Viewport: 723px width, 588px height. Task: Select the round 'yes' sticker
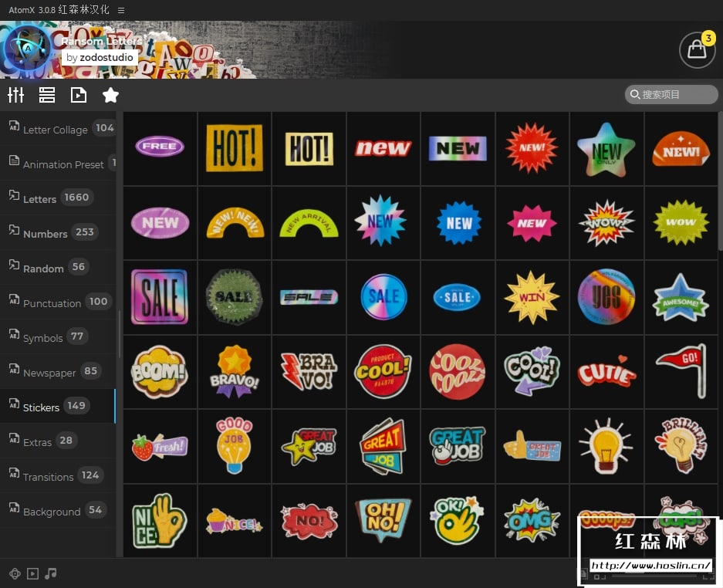pyautogui.click(x=606, y=297)
